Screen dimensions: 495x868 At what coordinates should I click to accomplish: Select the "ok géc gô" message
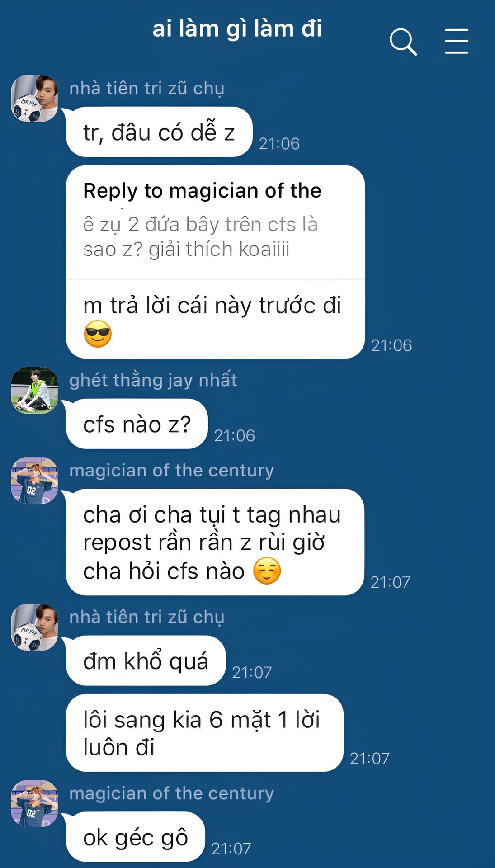pyautogui.click(x=136, y=837)
